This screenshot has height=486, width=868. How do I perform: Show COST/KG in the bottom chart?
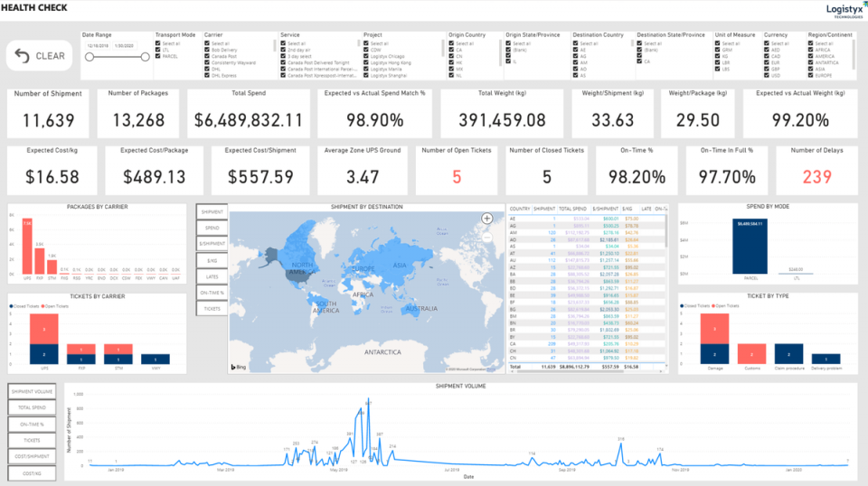tap(32, 472)
